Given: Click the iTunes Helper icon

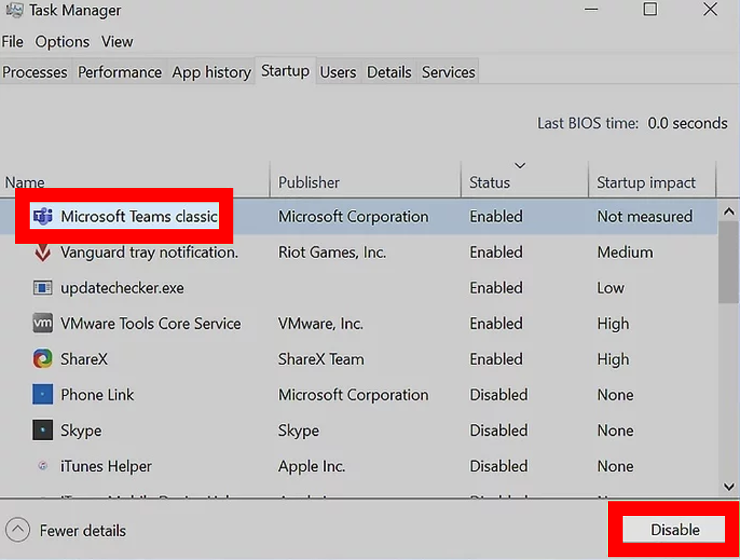Looking at the screenshot, I should pyautogui.click(x=41, y=466).
